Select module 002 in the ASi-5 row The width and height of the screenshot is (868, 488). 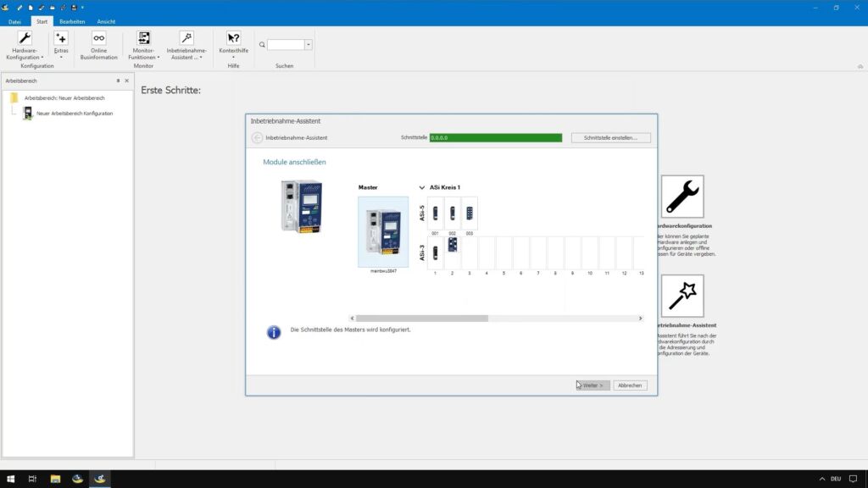452,213
